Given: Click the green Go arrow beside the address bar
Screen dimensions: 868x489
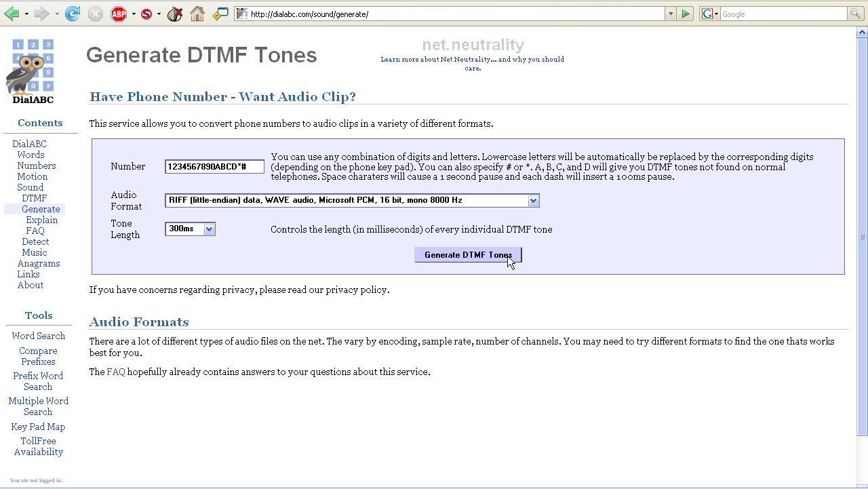Looking at the screenshot, I should tap(686, 14).
